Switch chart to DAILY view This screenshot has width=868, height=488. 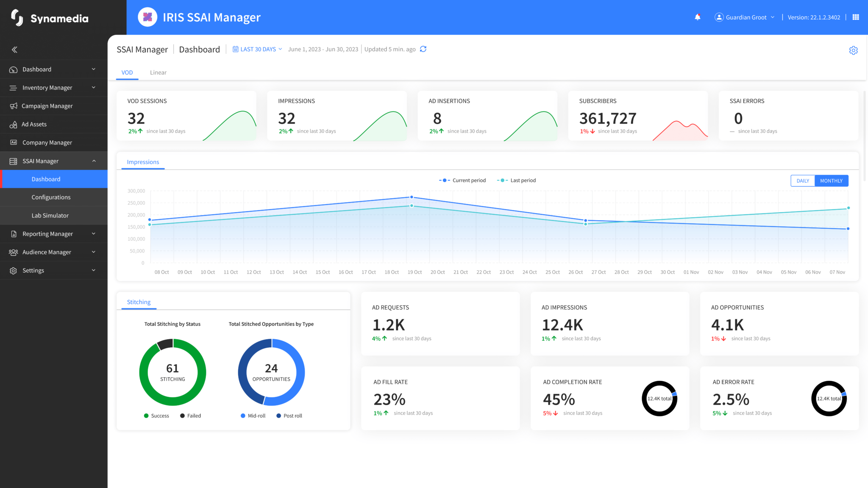click(802, 181)
